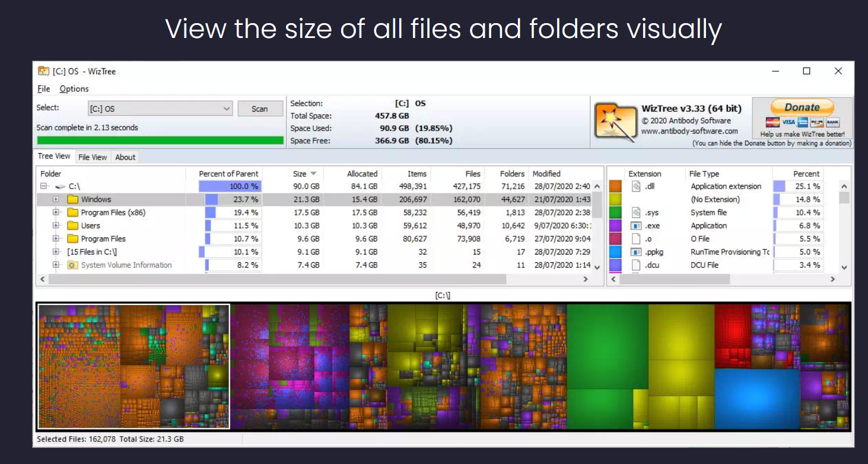Click the .dll file type icon
The image size is (868, 464).
(x=636, y=186)
